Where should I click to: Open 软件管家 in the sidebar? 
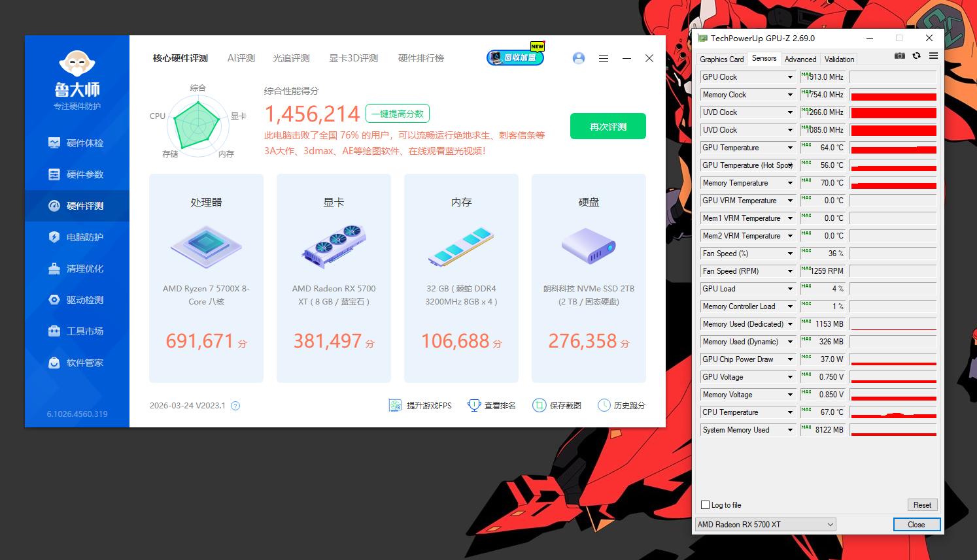pos(77,363)
